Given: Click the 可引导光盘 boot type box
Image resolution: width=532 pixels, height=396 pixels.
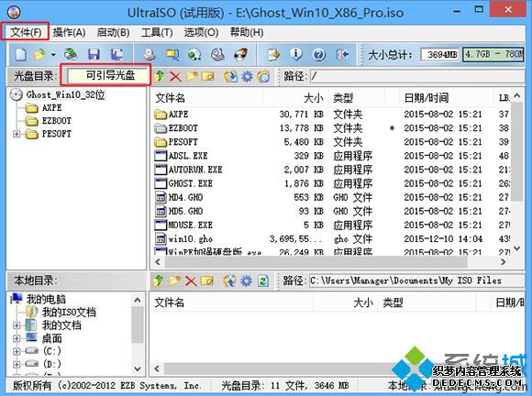Looking at the screenshot, I should click(x=108, y=75).
